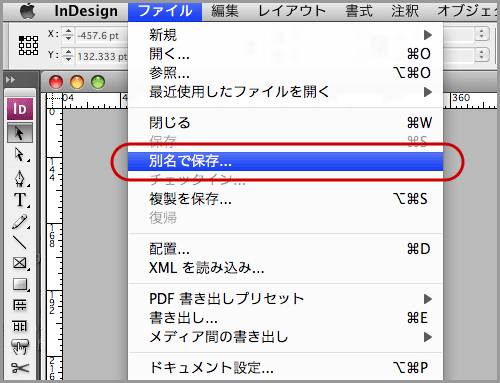Image resolution: width=500 pixels, height=383 pixels.
Task: Select the Button tool
Action: tap(20, 347)
